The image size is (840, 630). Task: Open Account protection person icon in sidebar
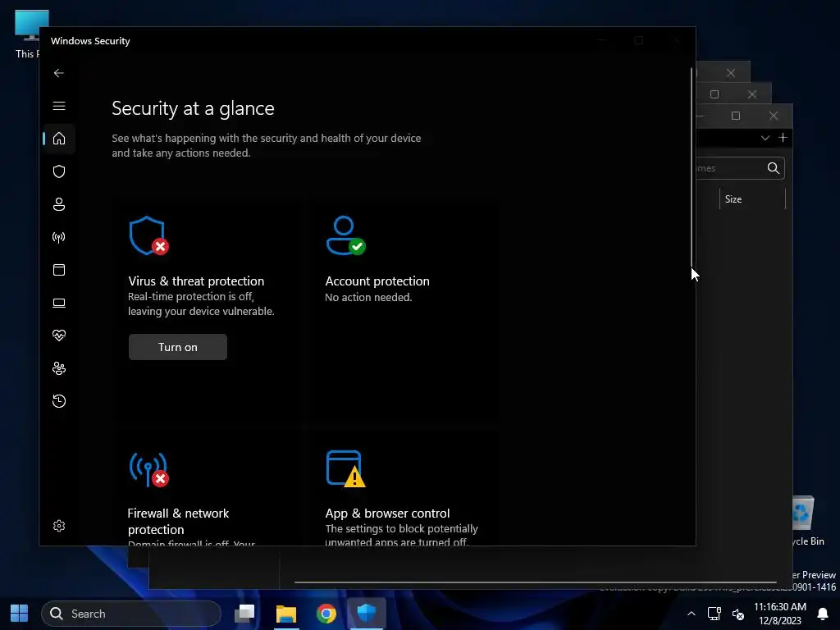click(59, 204)
